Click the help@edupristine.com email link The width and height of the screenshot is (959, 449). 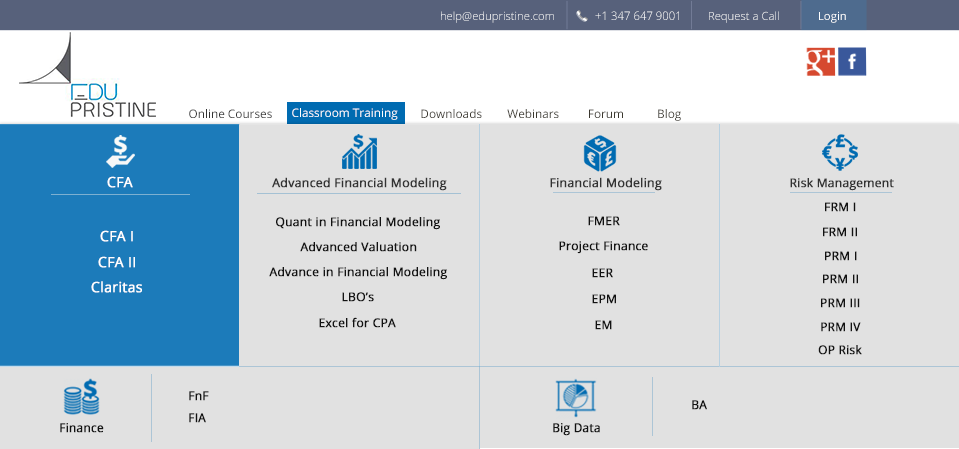pos(497,16)
